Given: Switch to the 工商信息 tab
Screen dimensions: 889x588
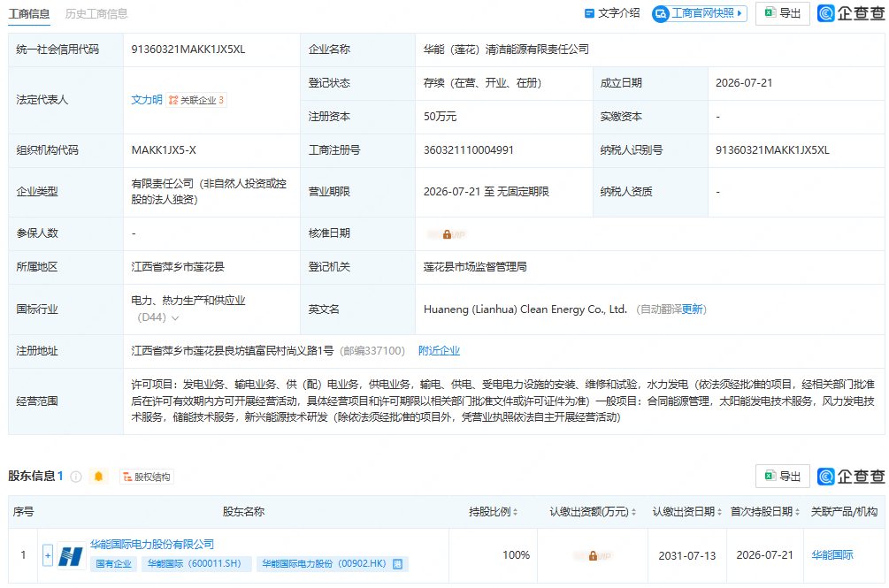Looking at the screenshot, I should coord(29,13).
